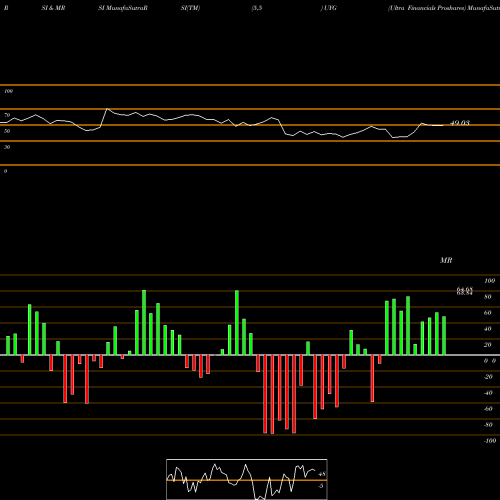Click the 'SI(TM)' header label
Image resolution: width=500 pixels, height=500 pixels.
click(x=190, y=8)
